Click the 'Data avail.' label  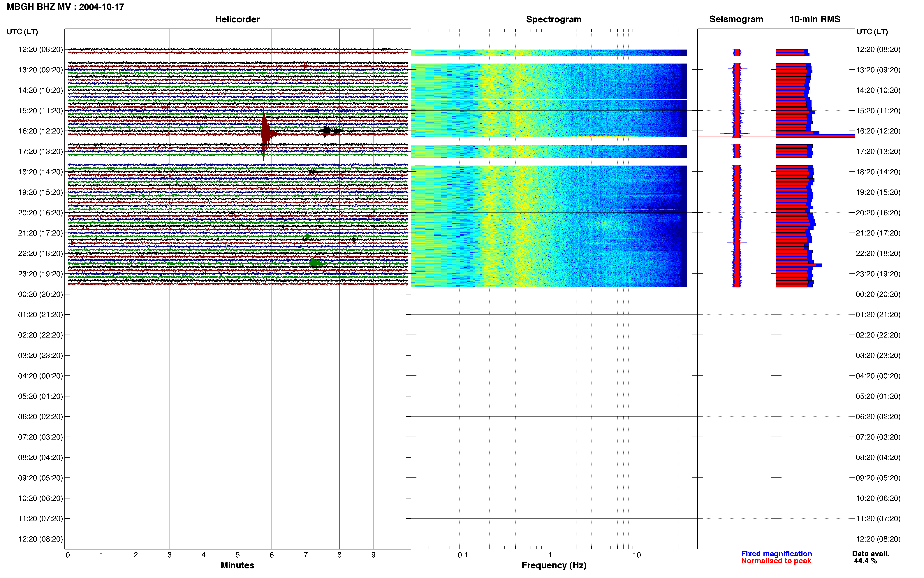pos(870,554)
